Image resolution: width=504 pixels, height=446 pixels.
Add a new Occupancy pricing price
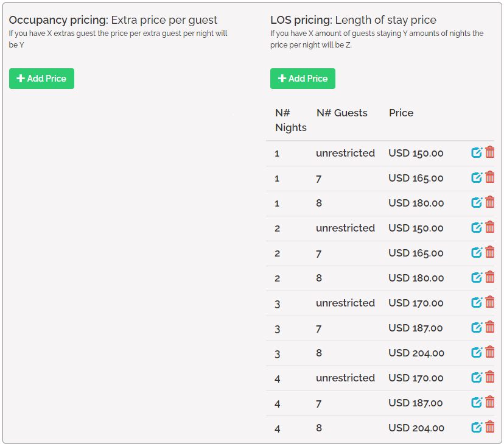pyautogui.click(x=41, y=79)
